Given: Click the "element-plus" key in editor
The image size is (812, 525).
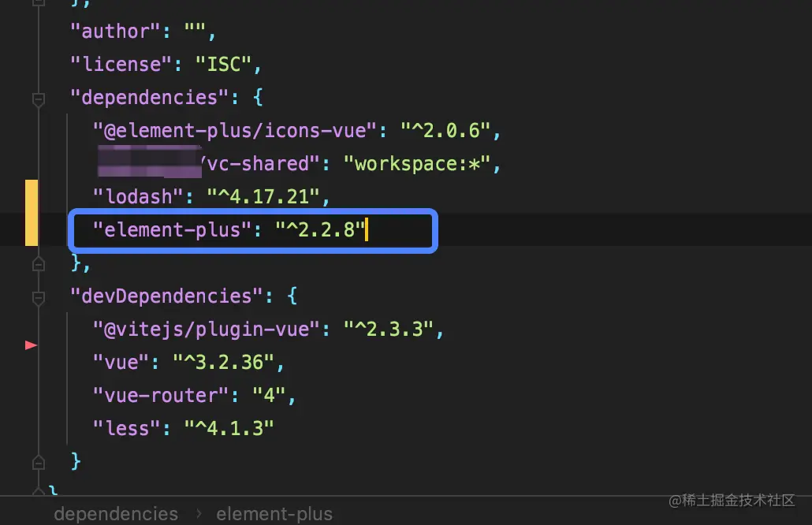Looking at the screenshot, I should tap(173, 230).
